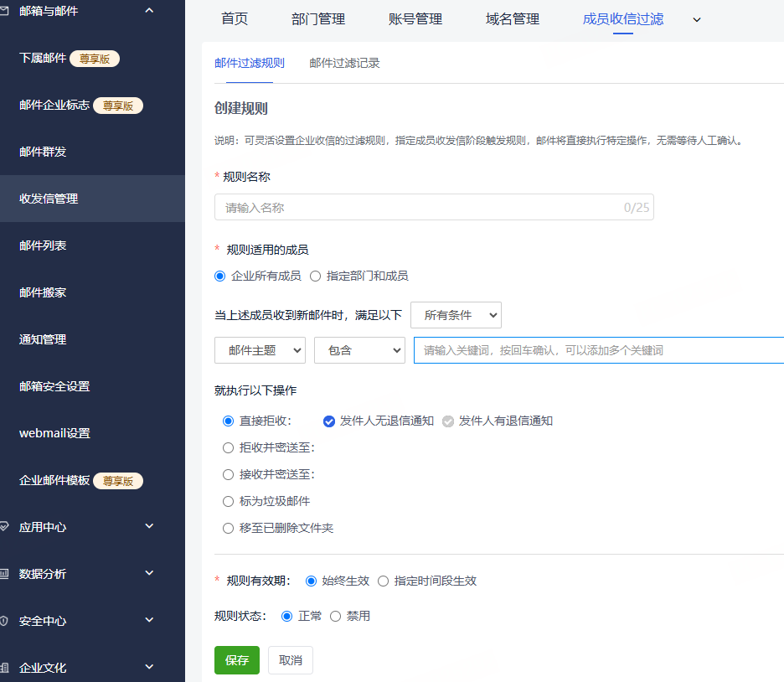Expand the 应用中心 section chevron
This screenshot has height=682, width=784.
point(149,526)
